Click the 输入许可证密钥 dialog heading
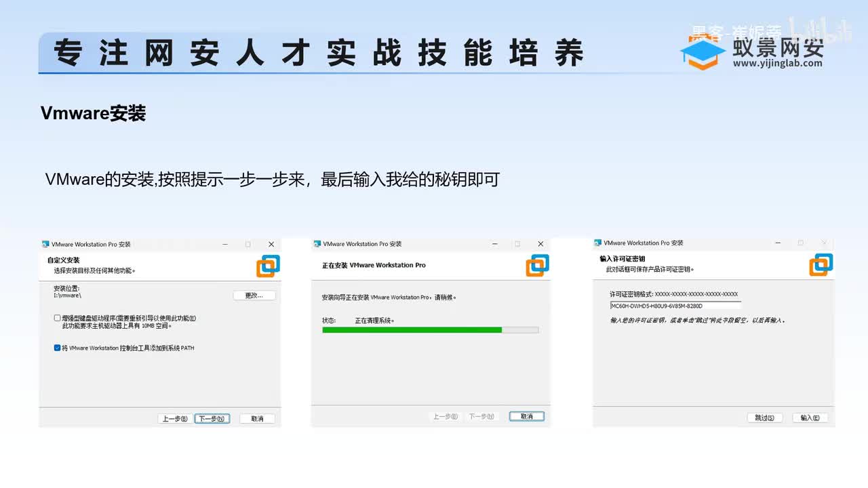The height and width of the screenshot is (488, 868). point(623,259)
